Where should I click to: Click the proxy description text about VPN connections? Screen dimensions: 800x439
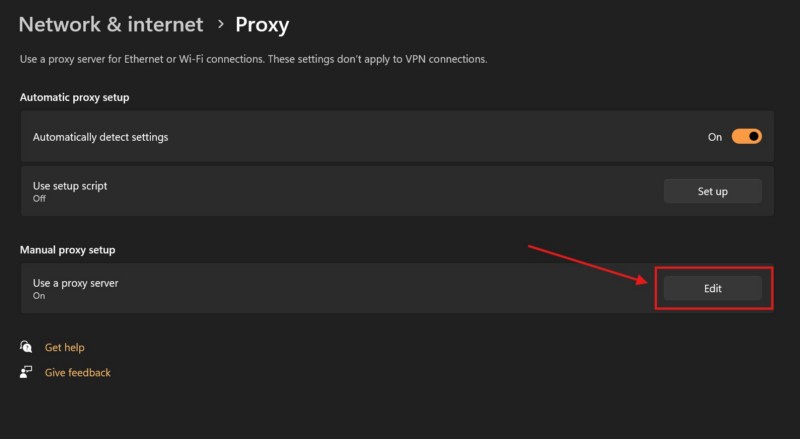(x=253, y=60)
